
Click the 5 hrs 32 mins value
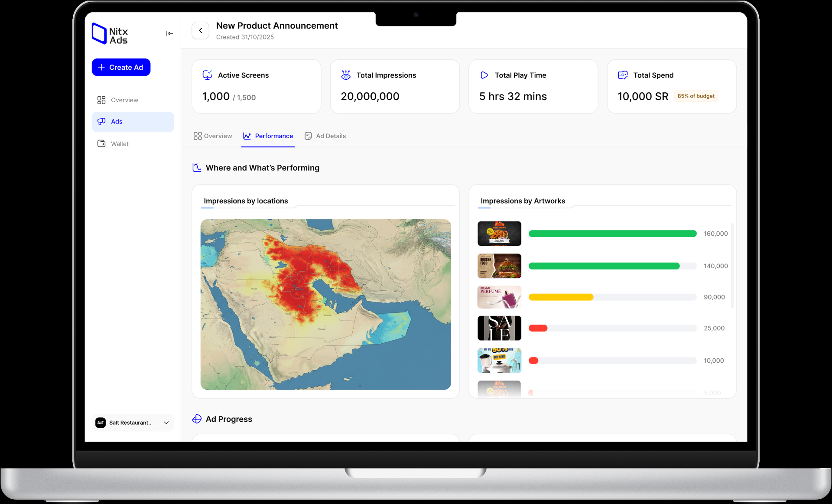pyautogui.click(x=513, y=96)
